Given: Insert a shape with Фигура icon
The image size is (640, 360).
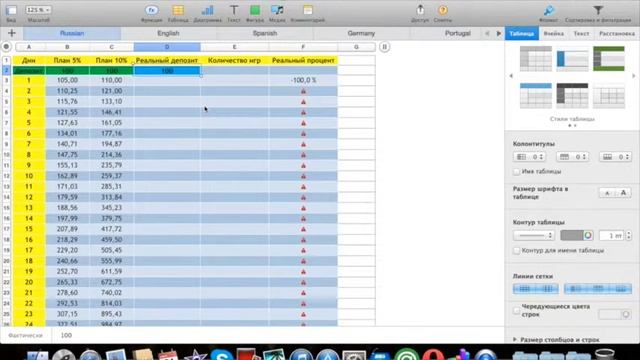Looking at the screenshot, I should [x=255, y=12].
